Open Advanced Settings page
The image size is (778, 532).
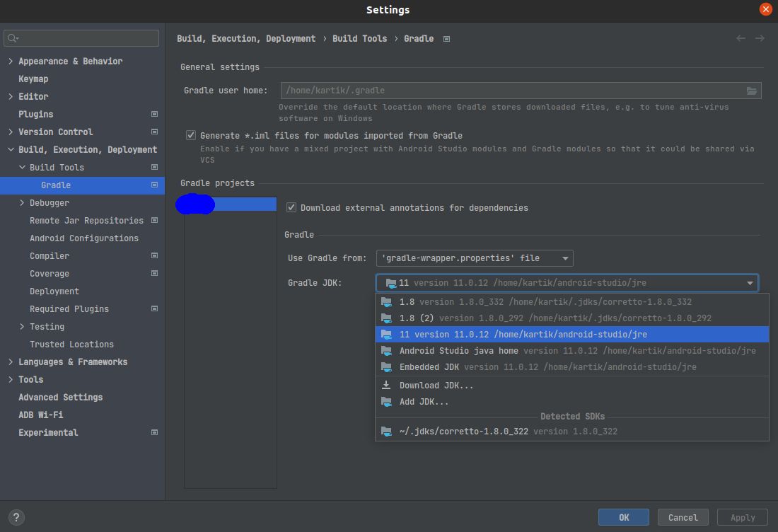click(x=61, y=397)
